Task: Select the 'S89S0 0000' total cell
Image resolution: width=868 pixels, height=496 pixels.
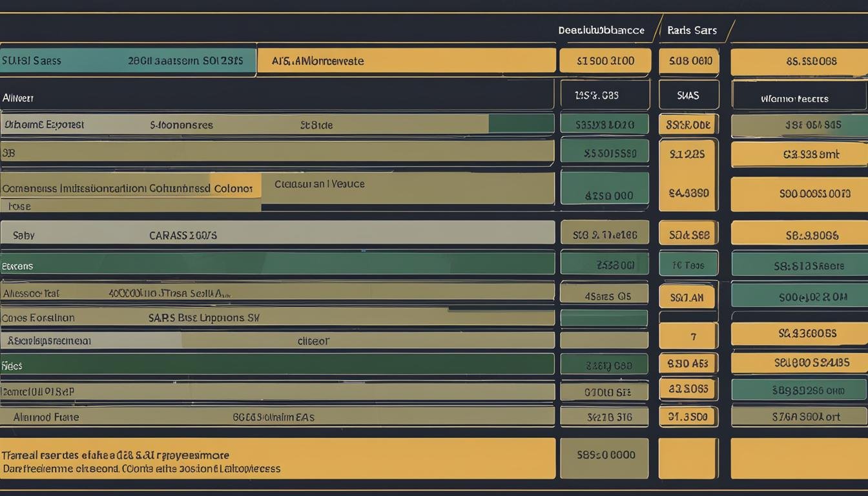Action: [604, 458]
